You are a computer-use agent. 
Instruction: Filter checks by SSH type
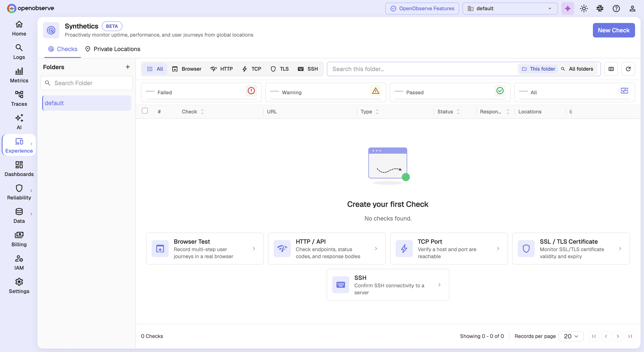(x=308, y=69)
